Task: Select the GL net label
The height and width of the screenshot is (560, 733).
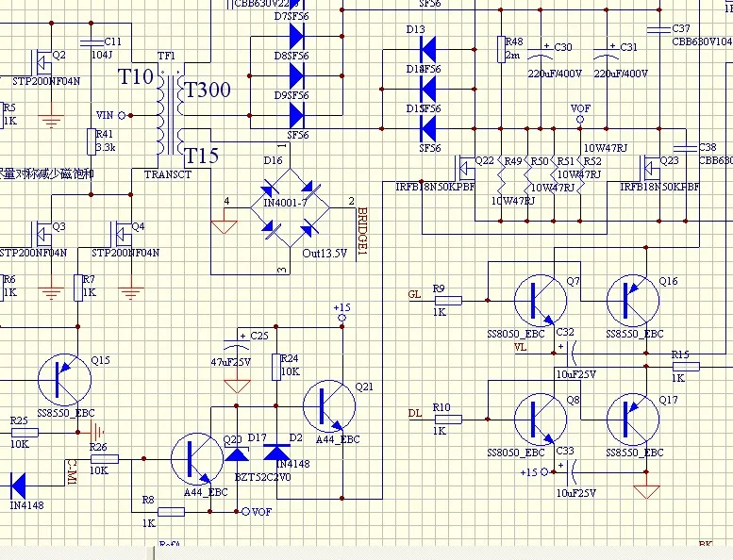Action: pos(415,294)
